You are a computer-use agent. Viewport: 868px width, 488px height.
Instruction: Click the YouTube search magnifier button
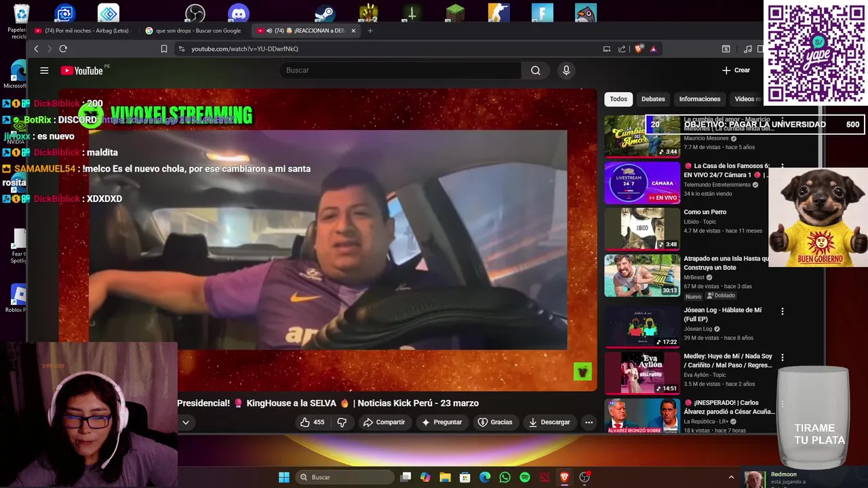536,70
